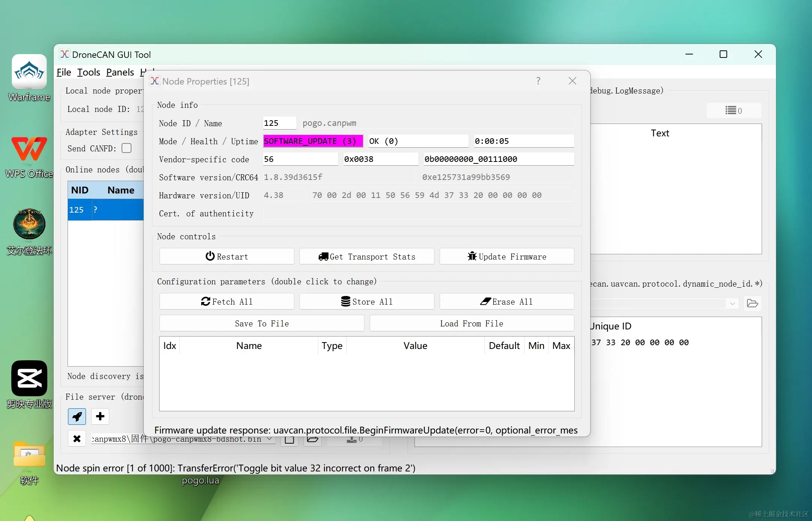Viewport: 812px width, 521px height.
Task: Click the log message list counter icon
Action: tap(734, 110)
